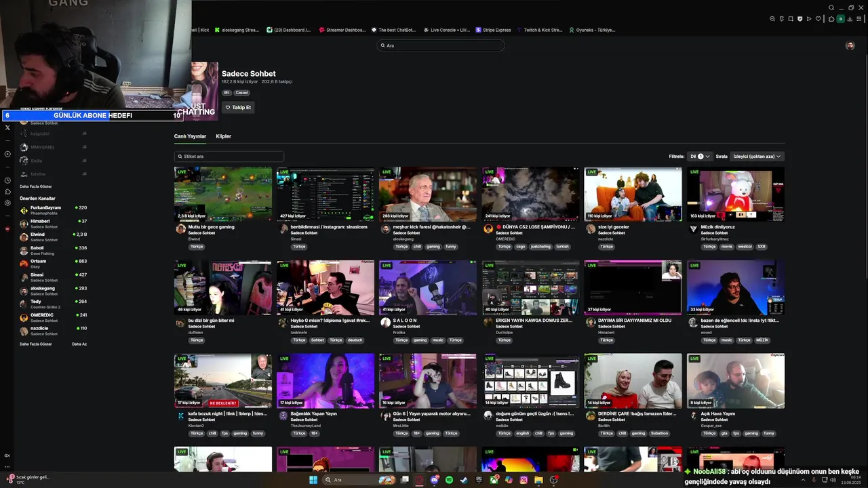Open the Streamer Dashboard browser tab

[x=342, y=30]
